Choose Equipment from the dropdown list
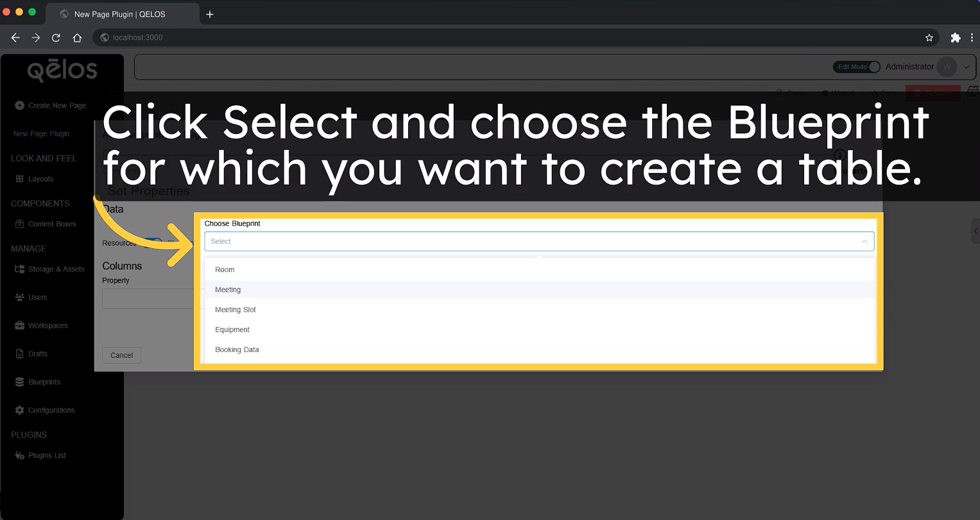 (x=232, y=330)
